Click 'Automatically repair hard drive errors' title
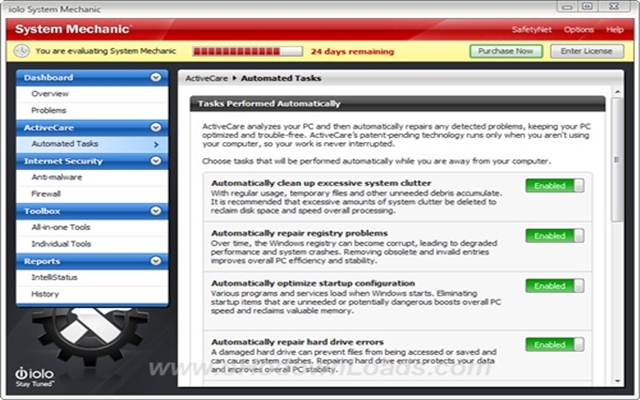 pos(297,342)
